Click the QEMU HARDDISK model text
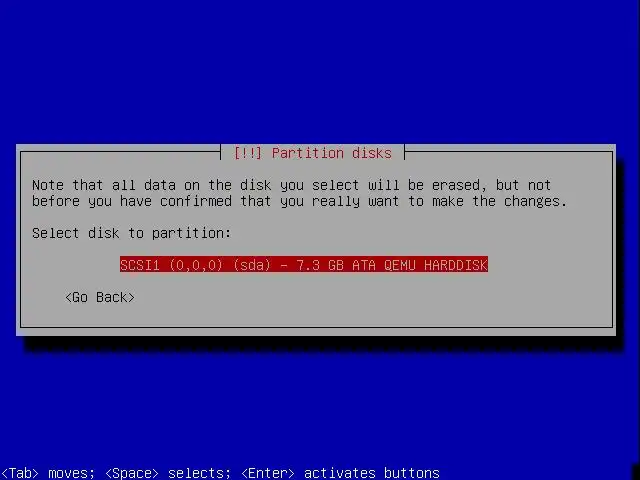Image resolution: width=640 pixels, height=480 pixels. click(x=436, y=265)
